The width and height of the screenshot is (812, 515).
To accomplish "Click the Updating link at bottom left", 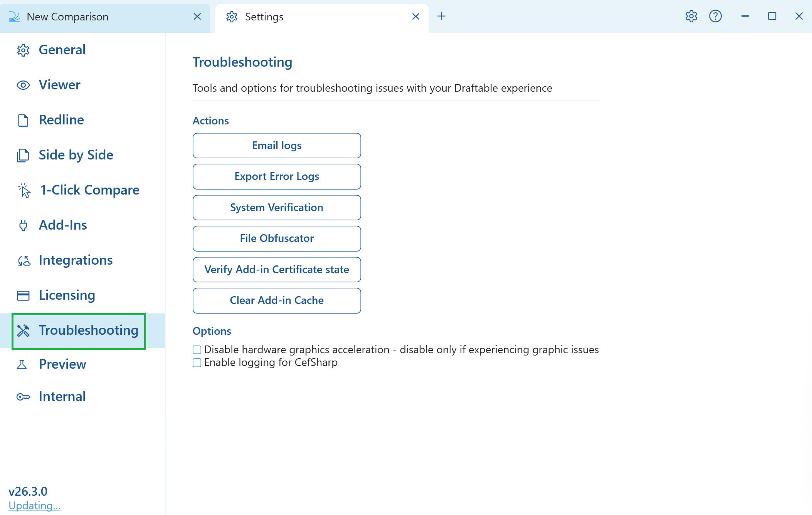I will (x=35, y=505).
